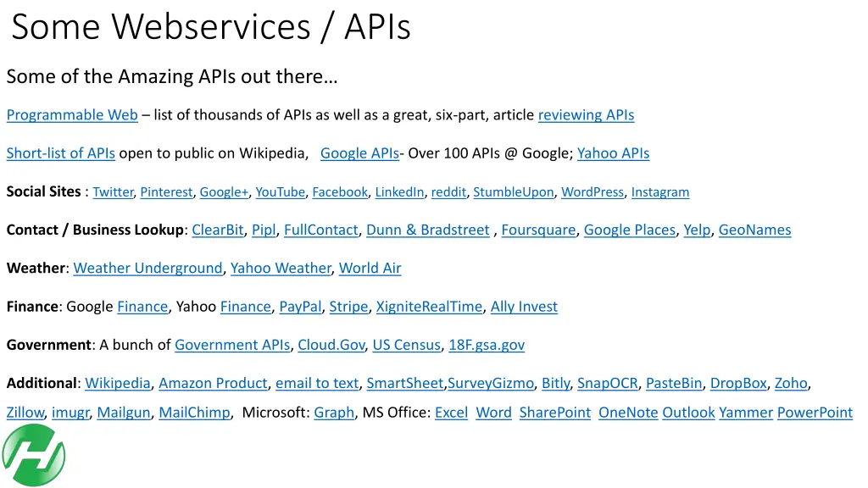Visit the Government APIs link

[x=232, y=345]
